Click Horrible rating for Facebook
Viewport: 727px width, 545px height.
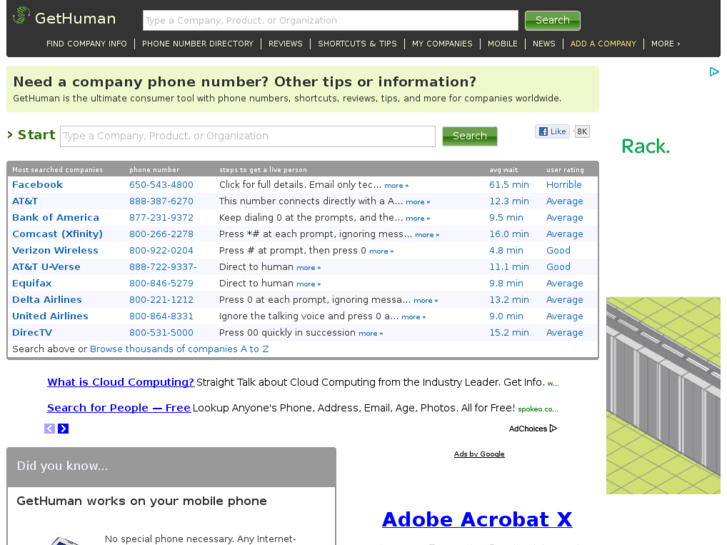564,185
